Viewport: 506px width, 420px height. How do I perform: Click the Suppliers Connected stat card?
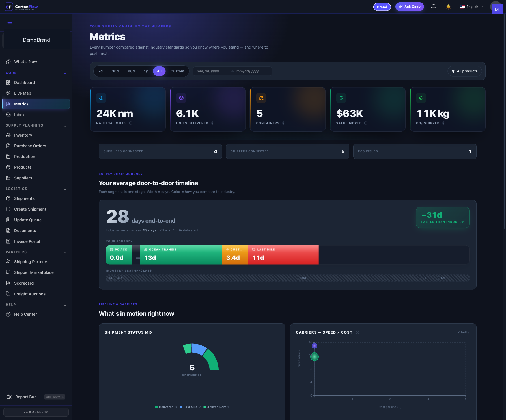(x=160, y=151)
